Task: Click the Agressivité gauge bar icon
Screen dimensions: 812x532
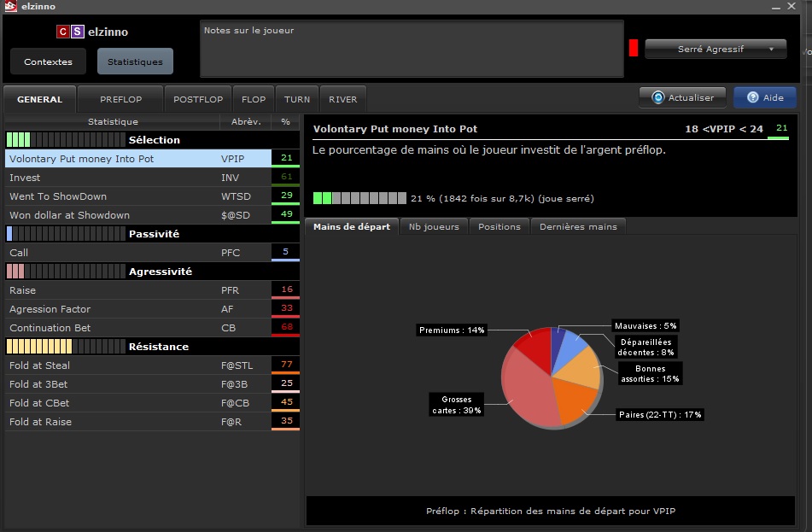Action: click(64, 272)
